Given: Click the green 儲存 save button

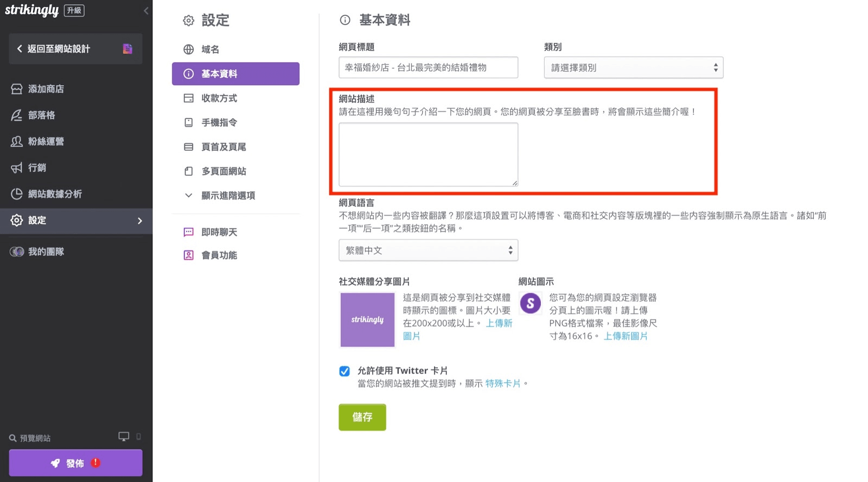Looking at the screenshot, I should coord(362,417).
